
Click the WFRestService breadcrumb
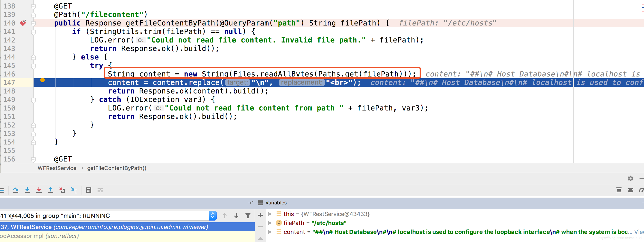(57, 168)
